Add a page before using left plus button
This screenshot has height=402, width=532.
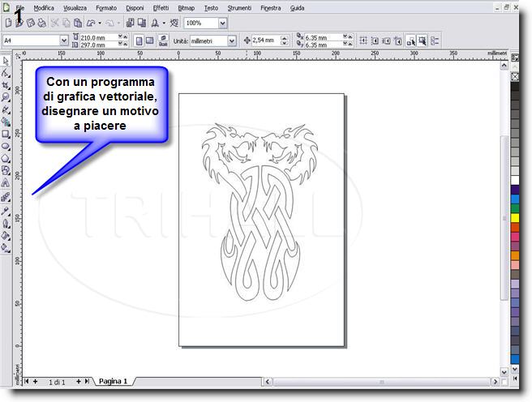pos(35,381)
